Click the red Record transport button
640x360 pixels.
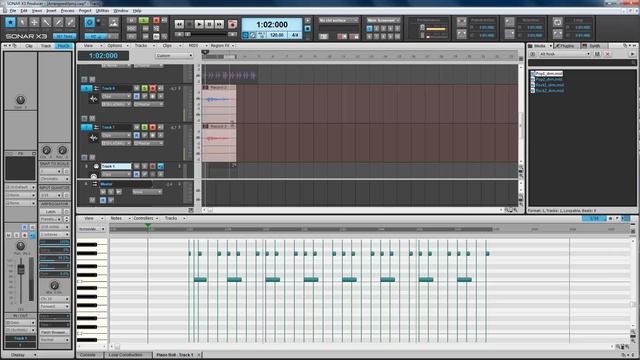pos(232,24)
